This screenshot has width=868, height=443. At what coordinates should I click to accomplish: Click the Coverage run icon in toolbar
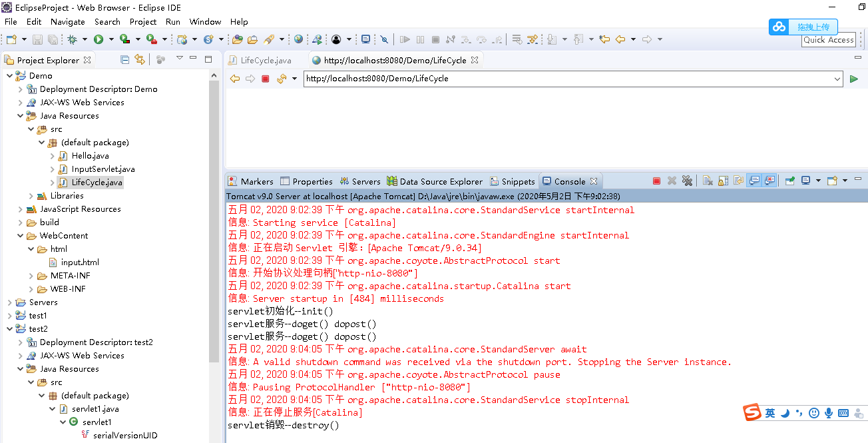[124, 39]
